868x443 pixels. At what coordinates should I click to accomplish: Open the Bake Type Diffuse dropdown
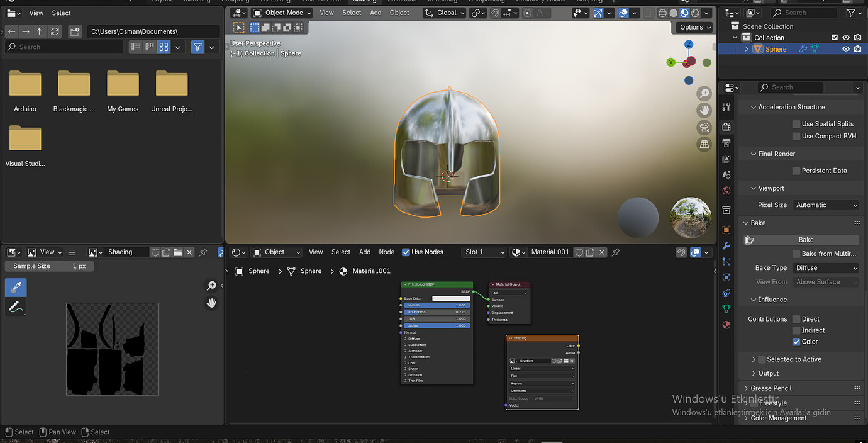coord(825,268)
